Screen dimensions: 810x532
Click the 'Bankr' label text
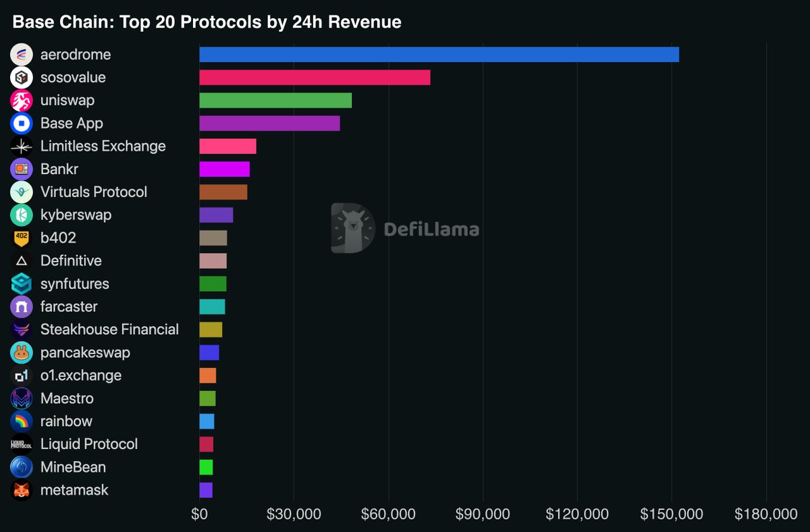click(x=59, y=169)
